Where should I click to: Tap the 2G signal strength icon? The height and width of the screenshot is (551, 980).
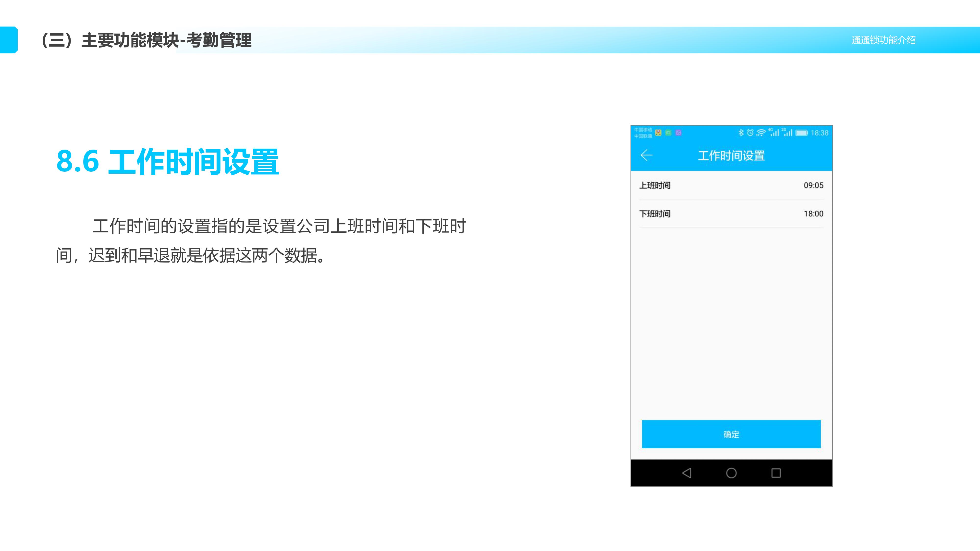pyautogui.click(x=787, y=132)
